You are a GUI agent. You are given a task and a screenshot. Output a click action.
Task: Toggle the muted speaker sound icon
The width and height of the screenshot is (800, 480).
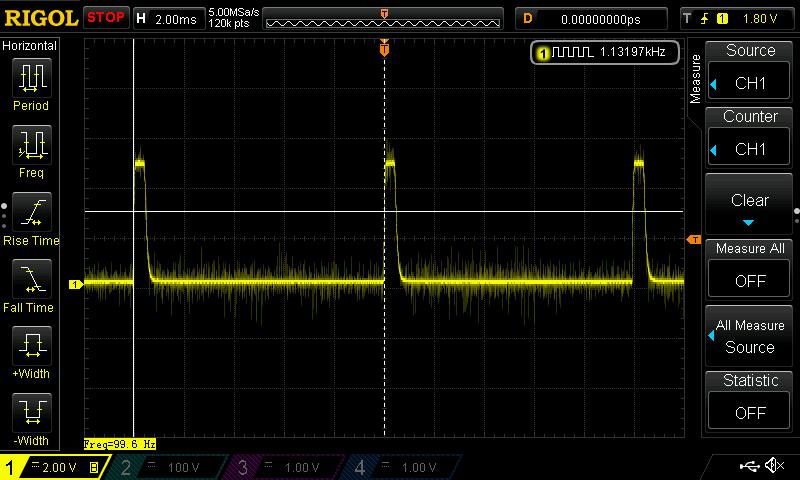774,466
